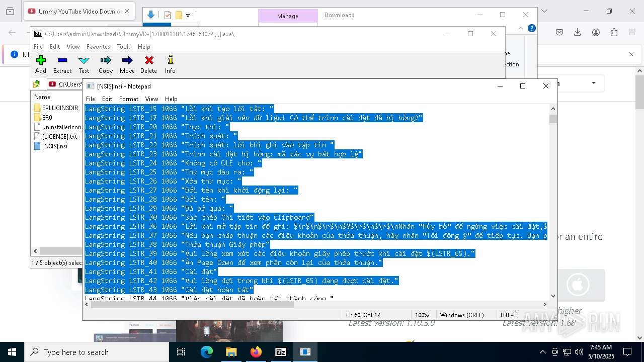
Task: Click the new folder icon in Explorer title bar
Action: (178, 15)
